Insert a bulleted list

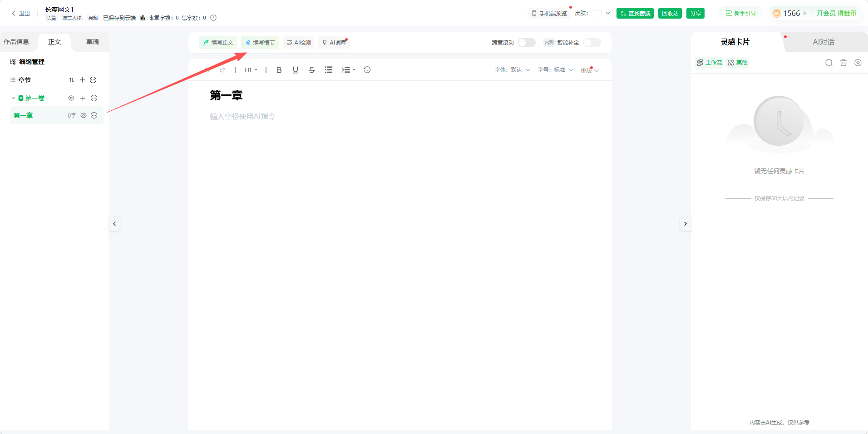pyautogui.click(x=329, y=70)
